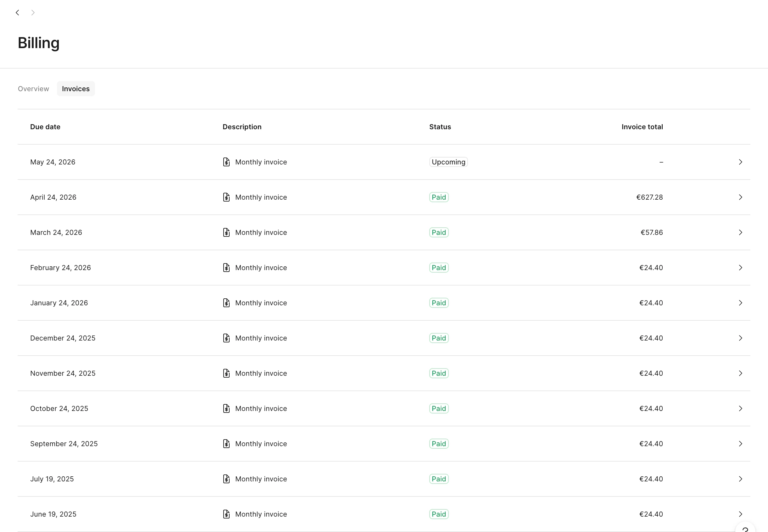Image resolution: width=768 pixels, height=532 pixels.
Task: Click the Paid badge for January 24, 2026
Action: [x=439, y=303]
